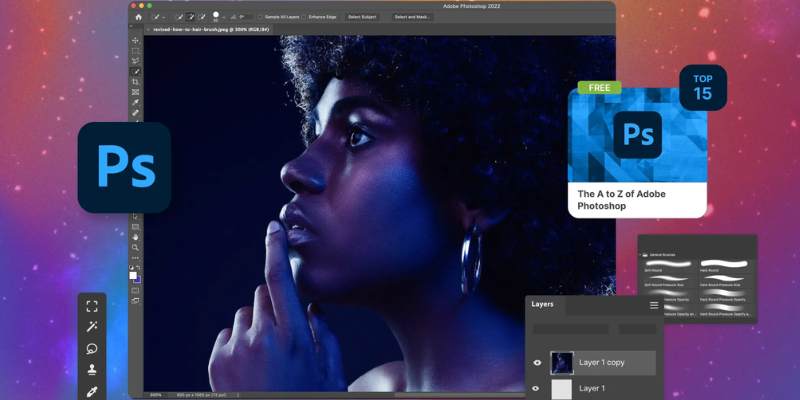Open the Layers panel hamburger menu
The width and height of the screenshot is (800, 400).
(x=654, y=305)
